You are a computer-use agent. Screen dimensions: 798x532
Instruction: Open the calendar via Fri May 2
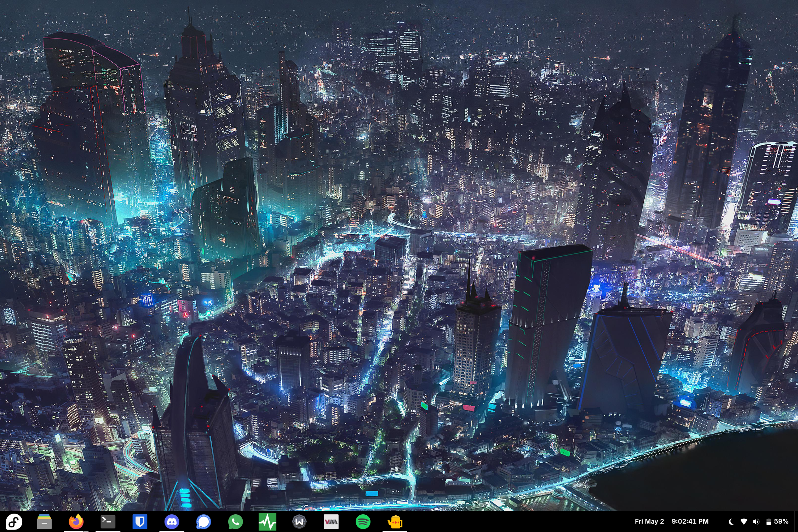(x=649, y=521)
